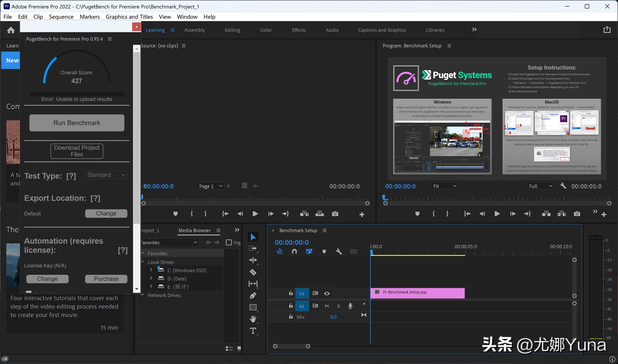Open Program monitor settings wrench
The image size is (618, 364).
[563, 186]
